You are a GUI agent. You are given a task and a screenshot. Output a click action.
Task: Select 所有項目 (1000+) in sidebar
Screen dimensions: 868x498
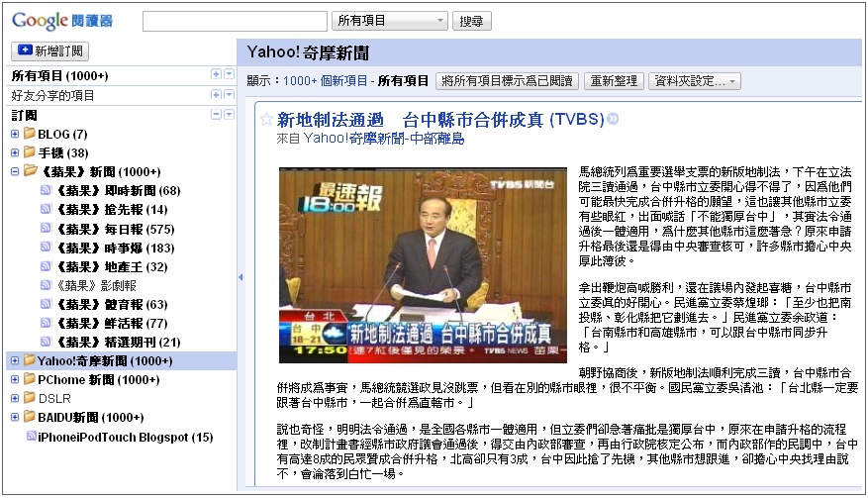pos(59,75)
